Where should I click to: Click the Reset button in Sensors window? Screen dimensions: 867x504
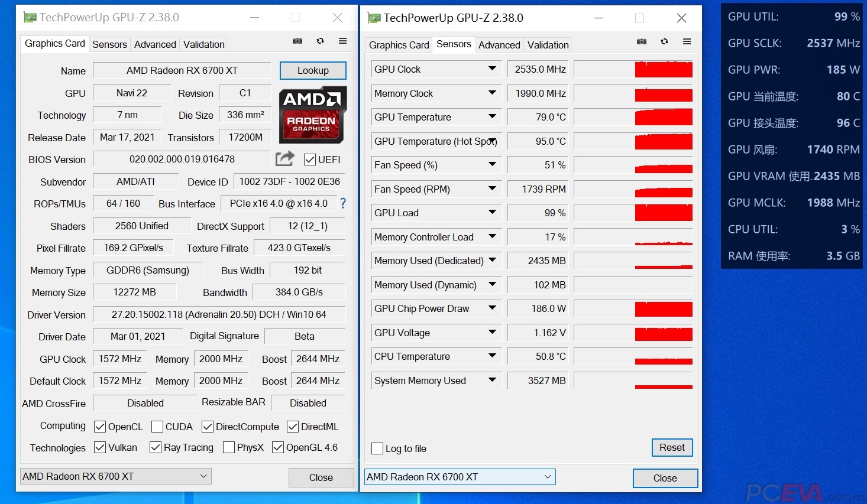[672, 447]
